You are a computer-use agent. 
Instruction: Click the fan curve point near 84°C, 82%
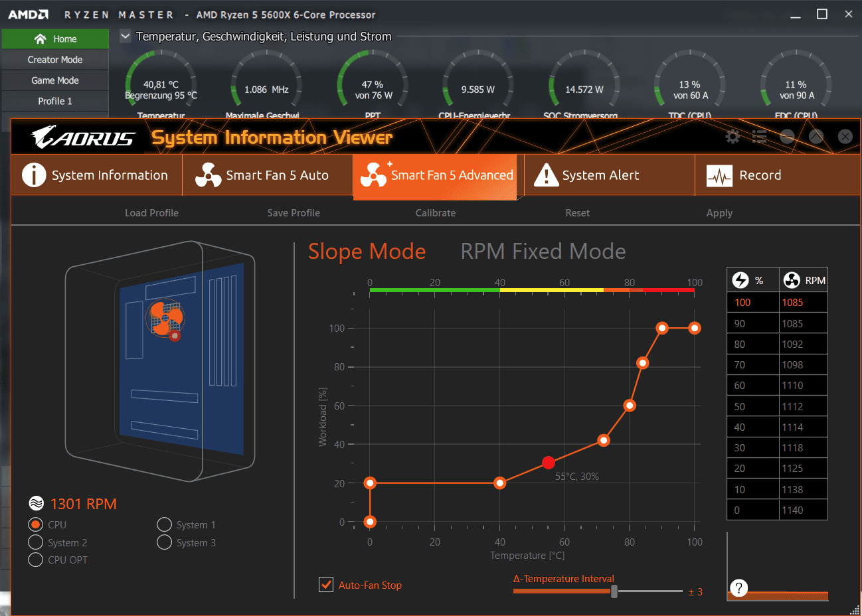pos(642,363)
